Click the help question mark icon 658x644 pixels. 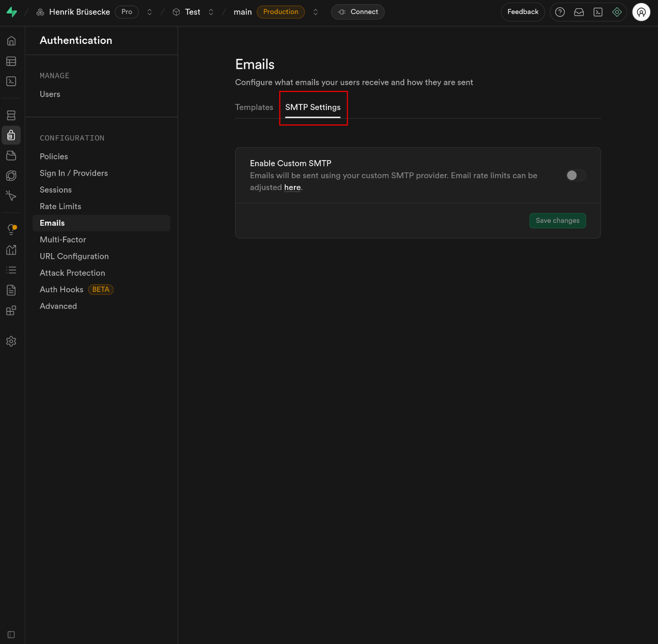click(x=560, y=12)
